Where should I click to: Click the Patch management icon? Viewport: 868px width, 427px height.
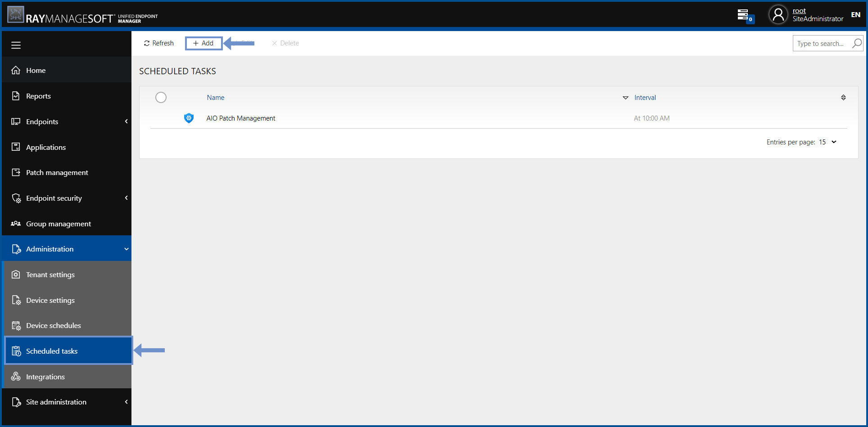[x=16, y=172]
